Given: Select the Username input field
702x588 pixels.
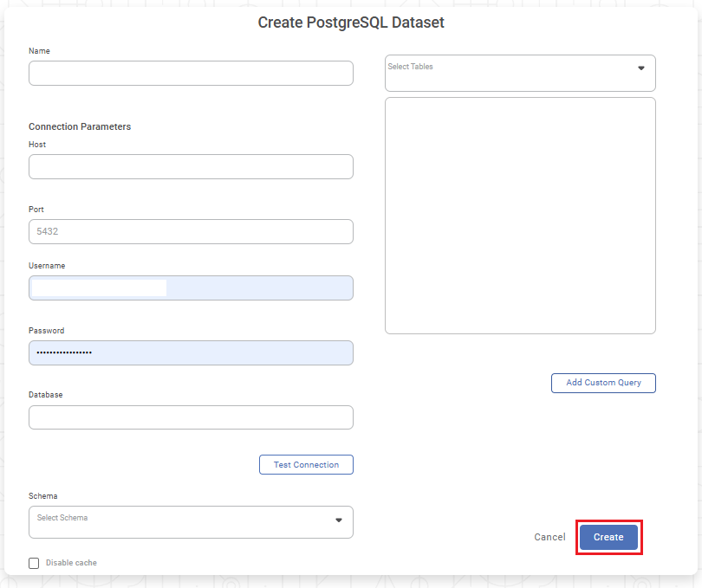Looking at the screenshot, I should (x=191, y=288).
